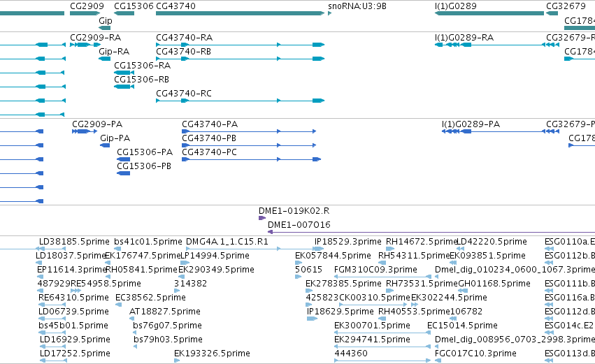Open protein label Gip-PA

(x=115, y=138)
